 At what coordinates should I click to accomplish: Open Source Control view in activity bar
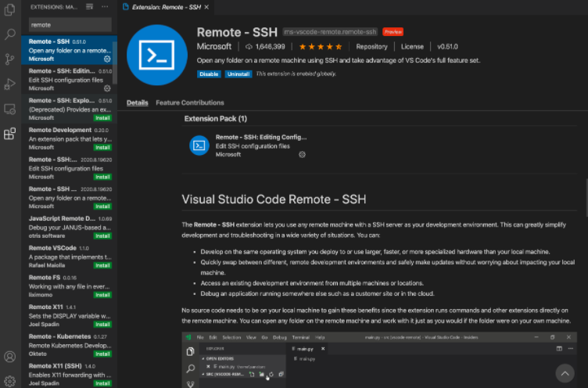[9, 59]
